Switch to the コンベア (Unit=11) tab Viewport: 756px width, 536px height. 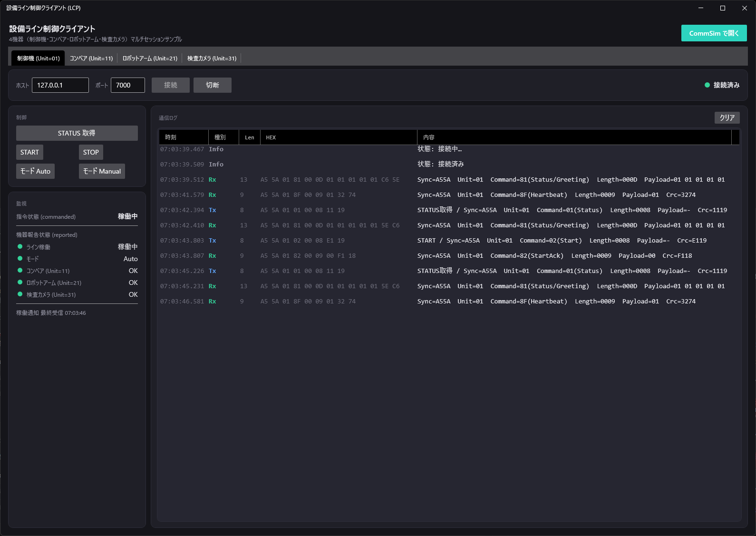[91, 58]
